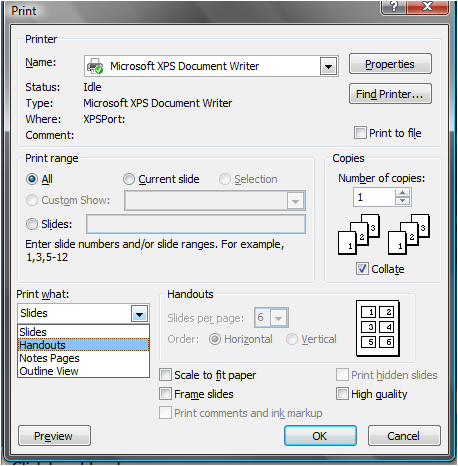Choose Handouts from the Print what list

[x=83, y=345]
